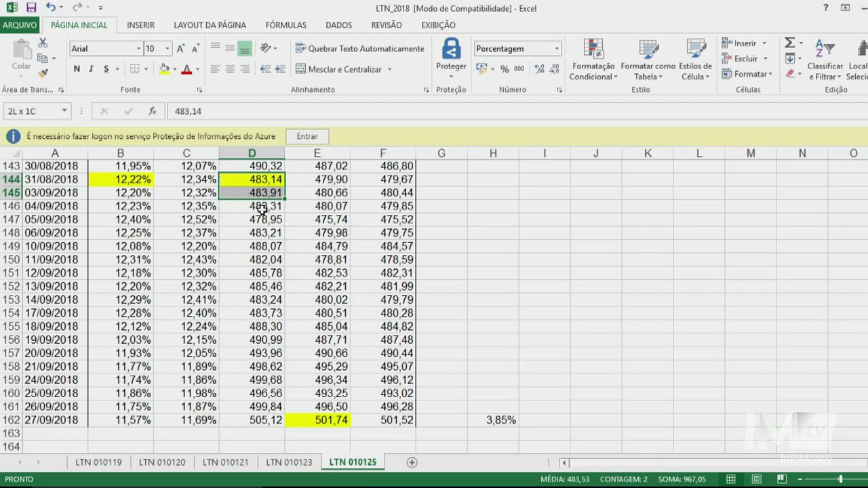Click the Save icon in quick access toolbar

(31, 8)
